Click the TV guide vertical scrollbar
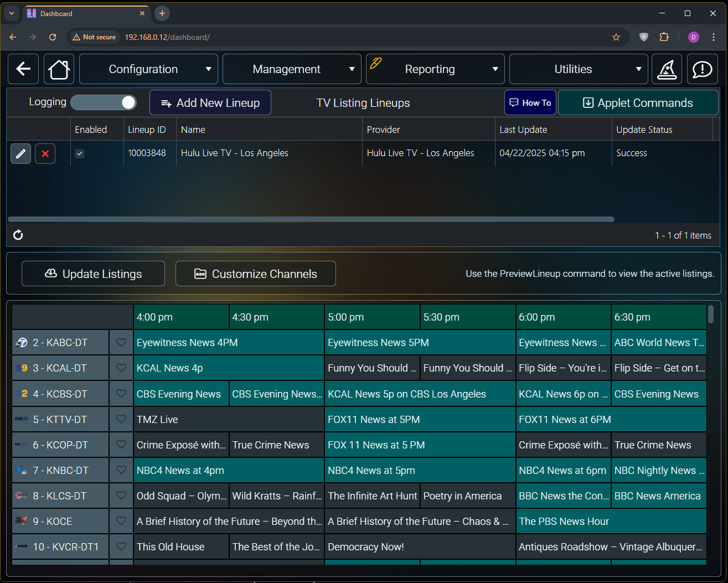 point(711,316)
